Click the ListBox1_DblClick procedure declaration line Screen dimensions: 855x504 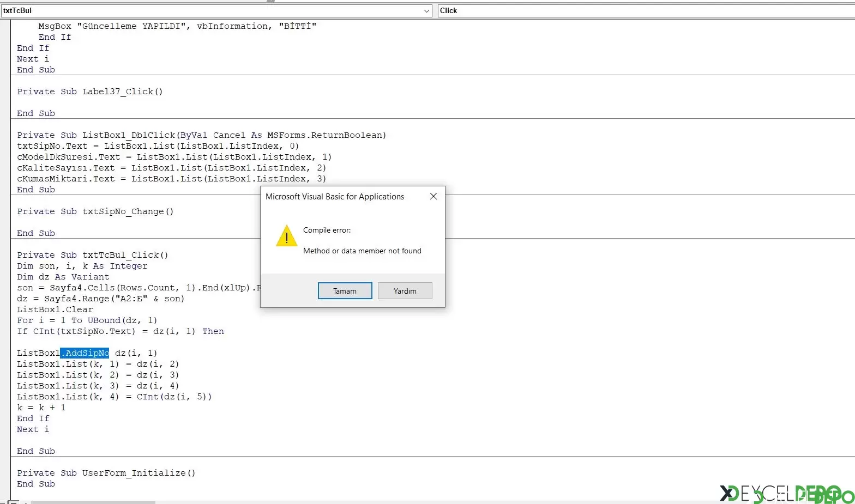[202, 135]
